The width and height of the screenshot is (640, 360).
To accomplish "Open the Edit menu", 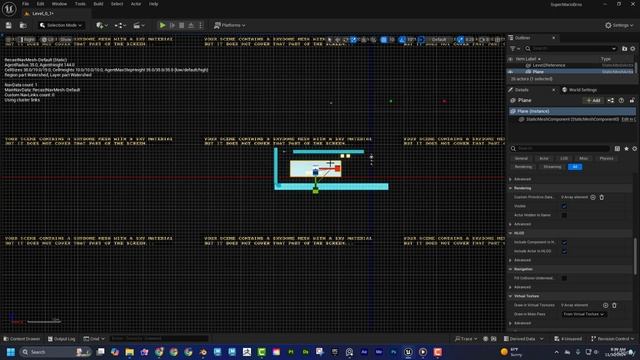I will 40,4.
